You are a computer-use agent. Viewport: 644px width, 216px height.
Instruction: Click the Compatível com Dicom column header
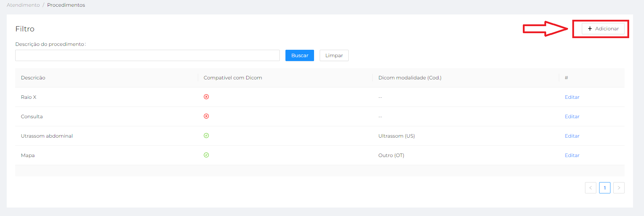pyautogui.click(x=233, y=78)
